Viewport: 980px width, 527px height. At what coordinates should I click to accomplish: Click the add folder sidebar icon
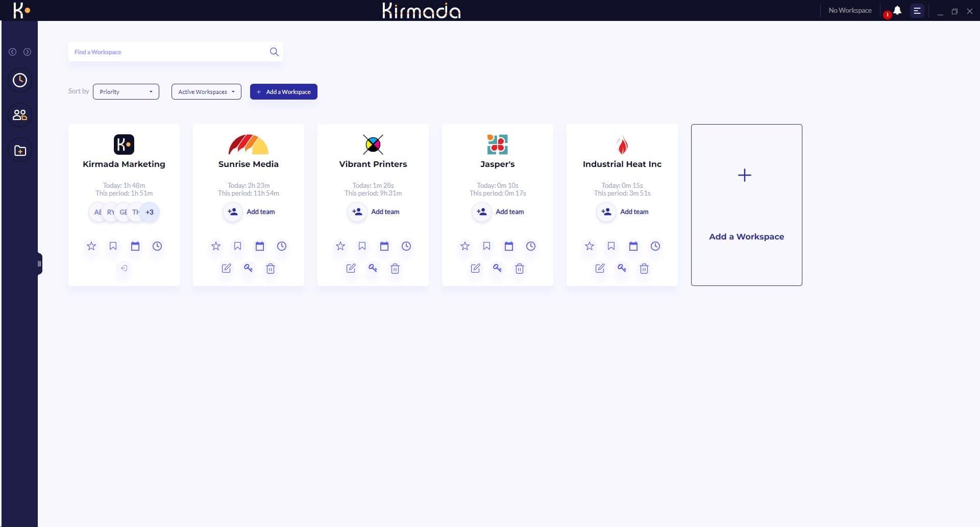pyautogui.click(x=20, y=151)
